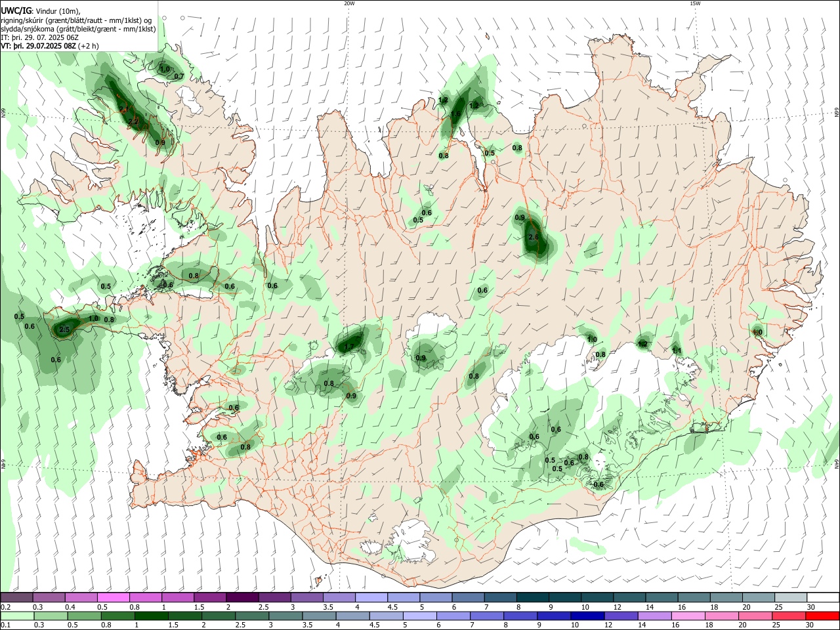Image resolution: width=840 pixels, height=630 pixels.
Task: Click the 'IT: þri. 29. 07. 2025 06Z' line
Action: click(x=40, y=37)
